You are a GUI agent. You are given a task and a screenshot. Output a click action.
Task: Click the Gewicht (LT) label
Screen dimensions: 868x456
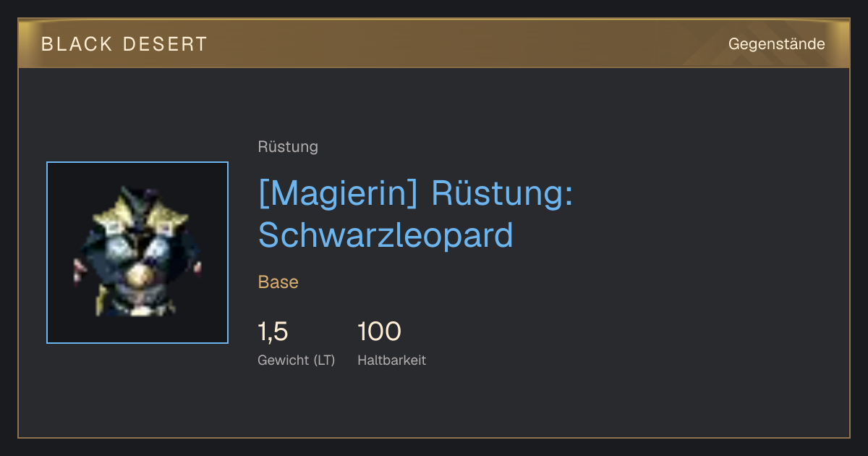tap(297, 360)
